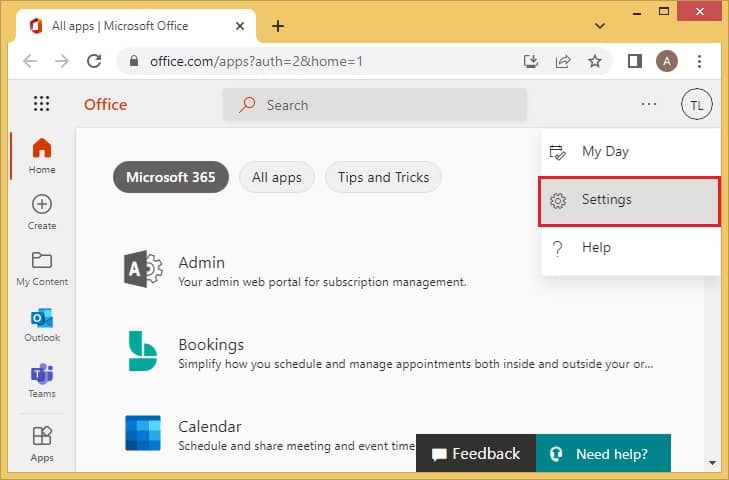Click the Office logo text link
729x480 pixels.
pyautogui.click(x=106, y=105)
